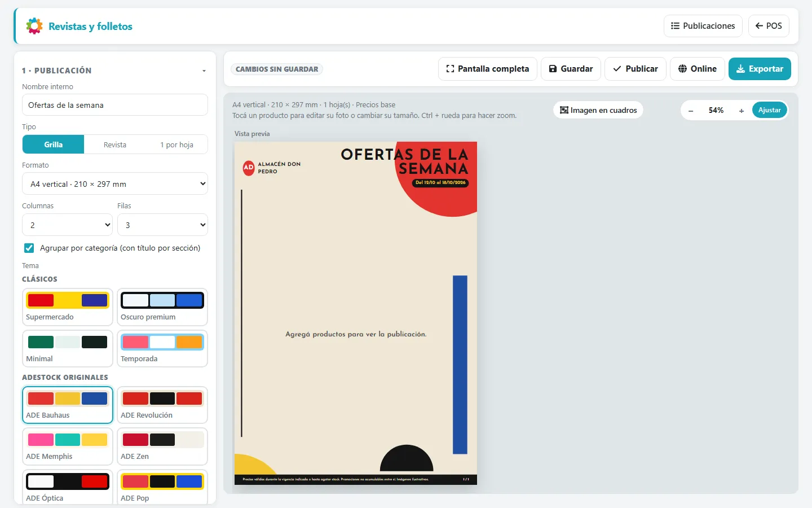Click the Publicar button
The width and height of the screenshot is (812, 508).
tap(636, 69)
